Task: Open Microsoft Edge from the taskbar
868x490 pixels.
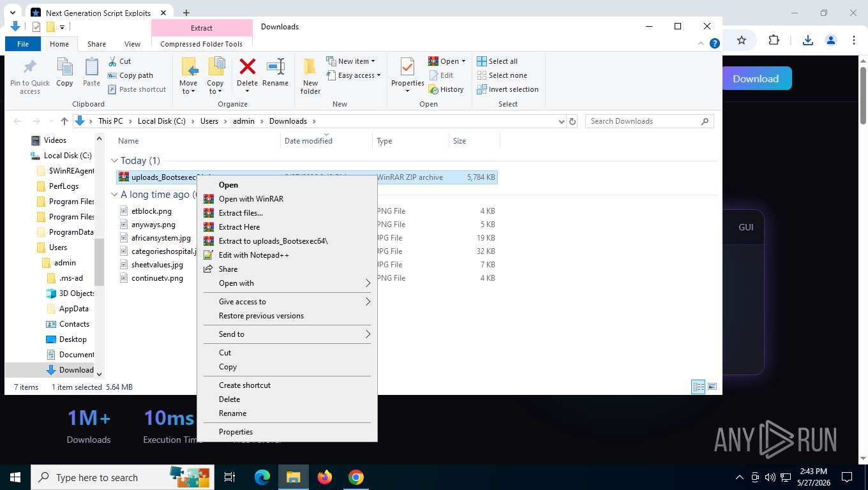Action: point(262,477)
